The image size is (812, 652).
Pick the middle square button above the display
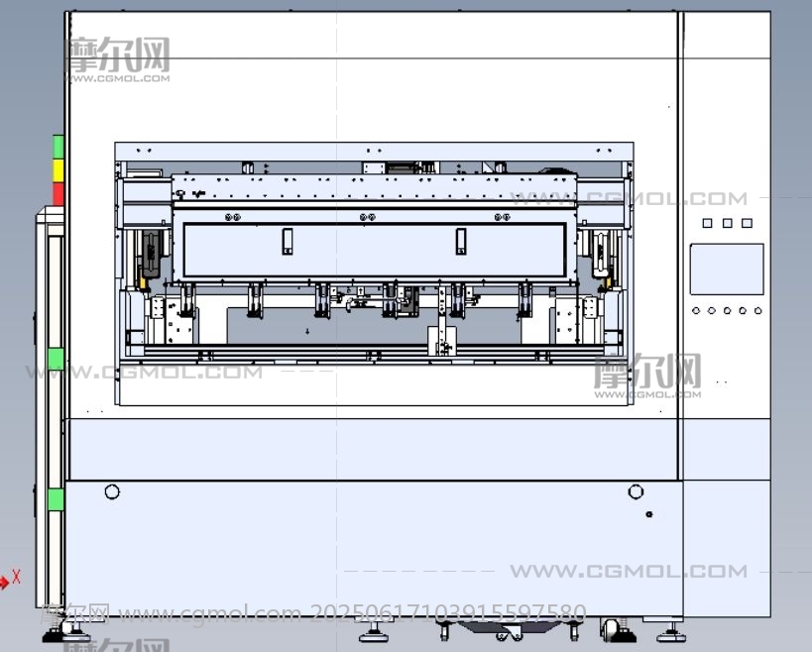727,223
